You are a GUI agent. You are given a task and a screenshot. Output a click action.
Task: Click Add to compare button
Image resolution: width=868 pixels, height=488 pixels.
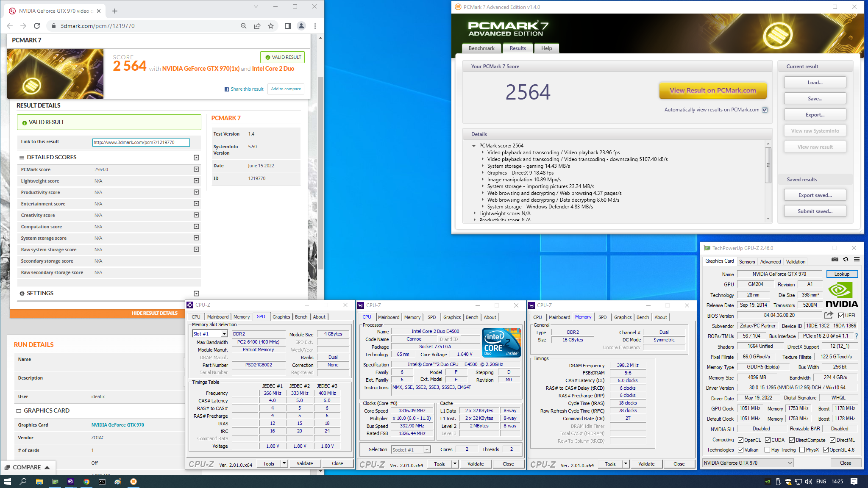pyautogui.click(x=286, y=89)
